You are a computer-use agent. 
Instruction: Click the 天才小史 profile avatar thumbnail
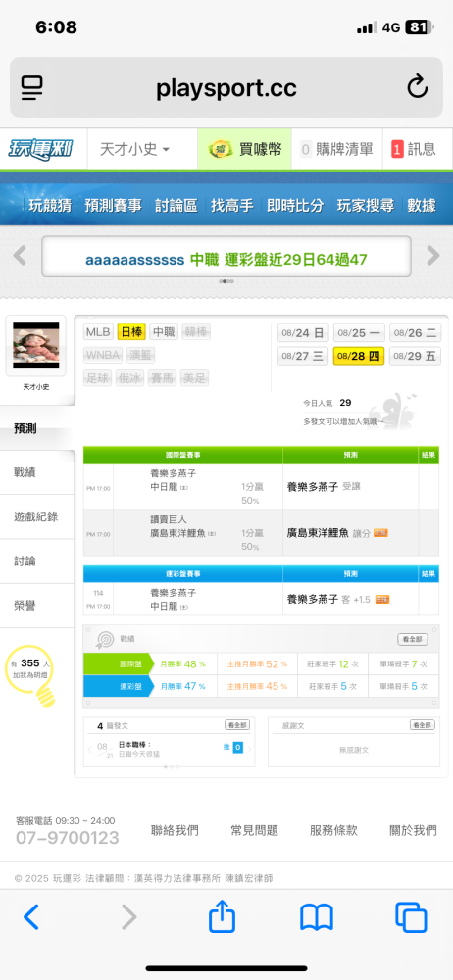click(x=35, y=345)
